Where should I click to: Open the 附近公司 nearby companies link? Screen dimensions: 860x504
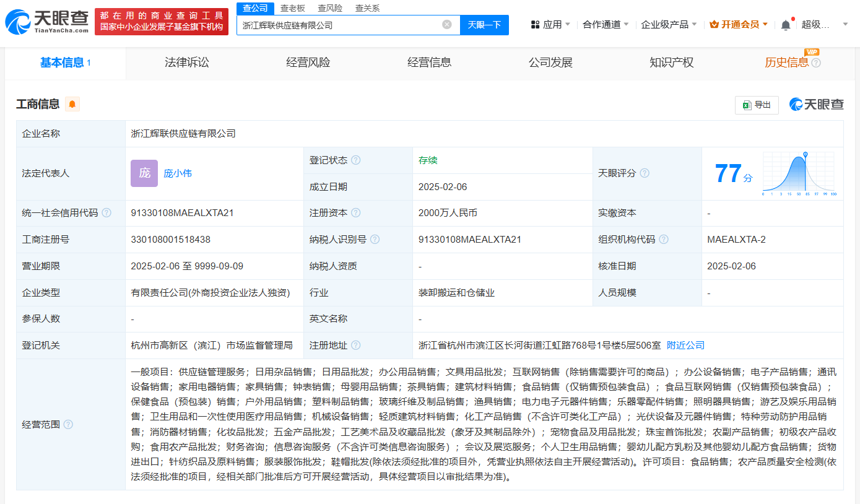pyautogui.click(x=685, y=345)
